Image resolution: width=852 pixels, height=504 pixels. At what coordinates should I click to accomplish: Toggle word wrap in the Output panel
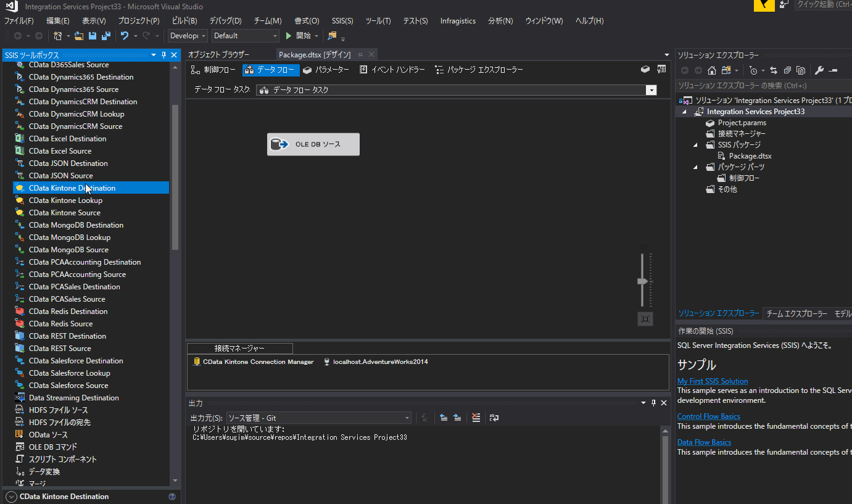pyautogui.click(x=494, y=418)
